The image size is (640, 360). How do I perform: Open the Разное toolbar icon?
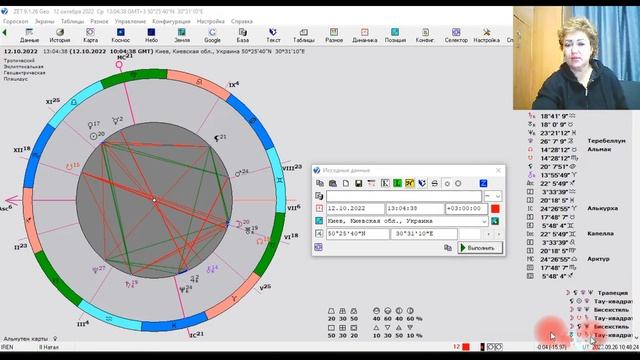(334, 36)
